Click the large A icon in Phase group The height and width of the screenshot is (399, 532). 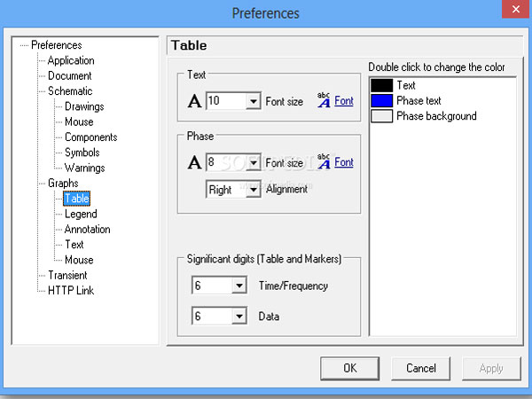click(x=195, y=162)
